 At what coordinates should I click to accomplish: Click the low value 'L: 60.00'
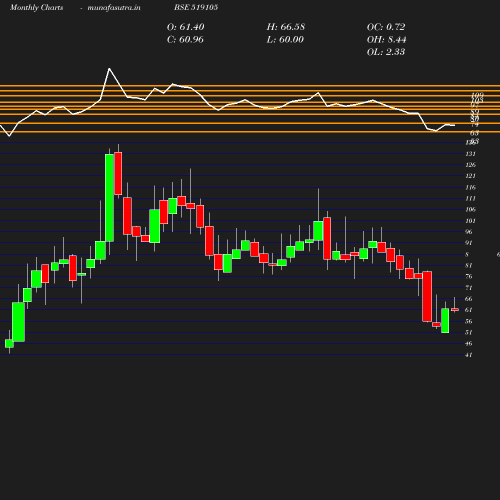tap(285, 40)
